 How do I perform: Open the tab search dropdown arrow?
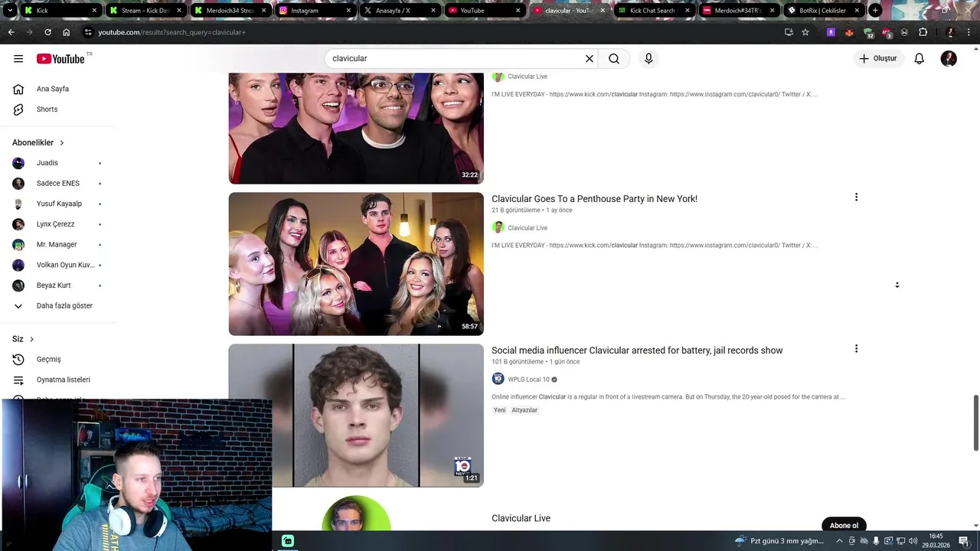10,11
